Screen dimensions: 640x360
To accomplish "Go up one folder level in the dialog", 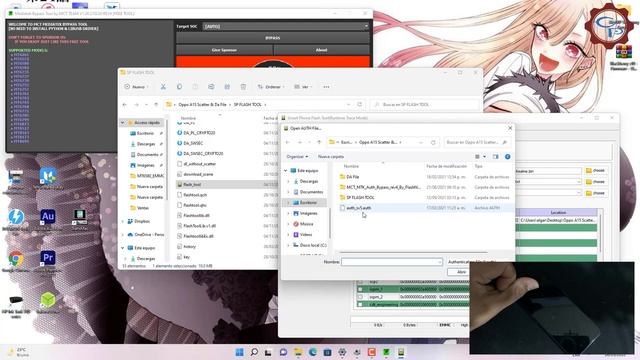I will (319, 142).
